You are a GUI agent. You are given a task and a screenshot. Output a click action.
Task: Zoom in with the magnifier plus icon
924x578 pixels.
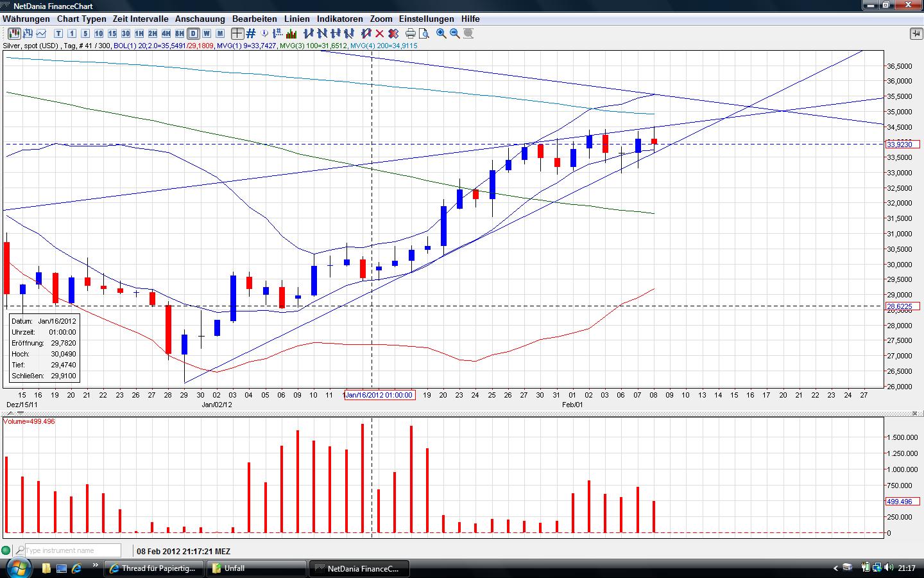[x=441, y=33]
